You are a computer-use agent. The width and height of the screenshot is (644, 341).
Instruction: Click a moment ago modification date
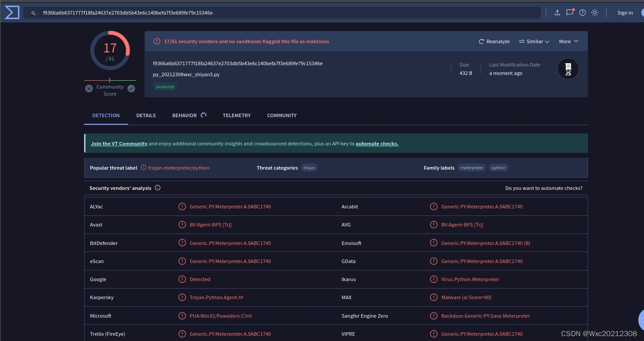coord(506,73)
